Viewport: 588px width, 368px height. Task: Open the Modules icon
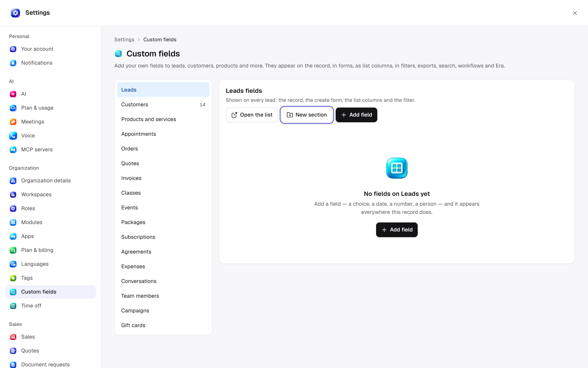pos(13,222)
